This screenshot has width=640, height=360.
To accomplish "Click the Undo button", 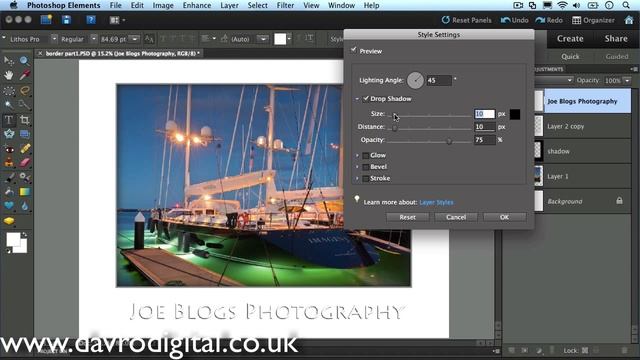I will [x=515, y=20].
